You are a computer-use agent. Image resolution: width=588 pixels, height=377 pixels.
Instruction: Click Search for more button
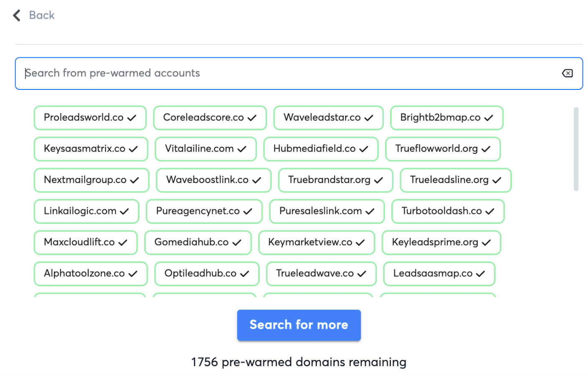click(299, 325)
